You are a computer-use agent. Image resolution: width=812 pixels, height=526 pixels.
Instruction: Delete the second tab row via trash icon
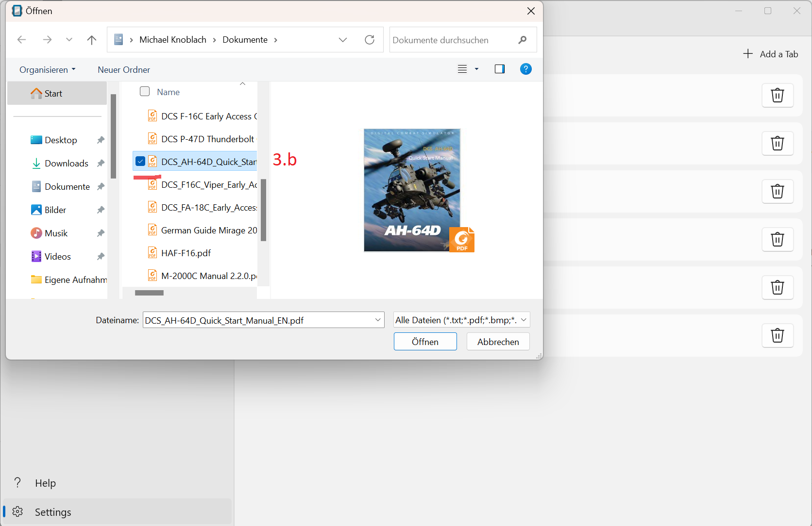[778, 143]
